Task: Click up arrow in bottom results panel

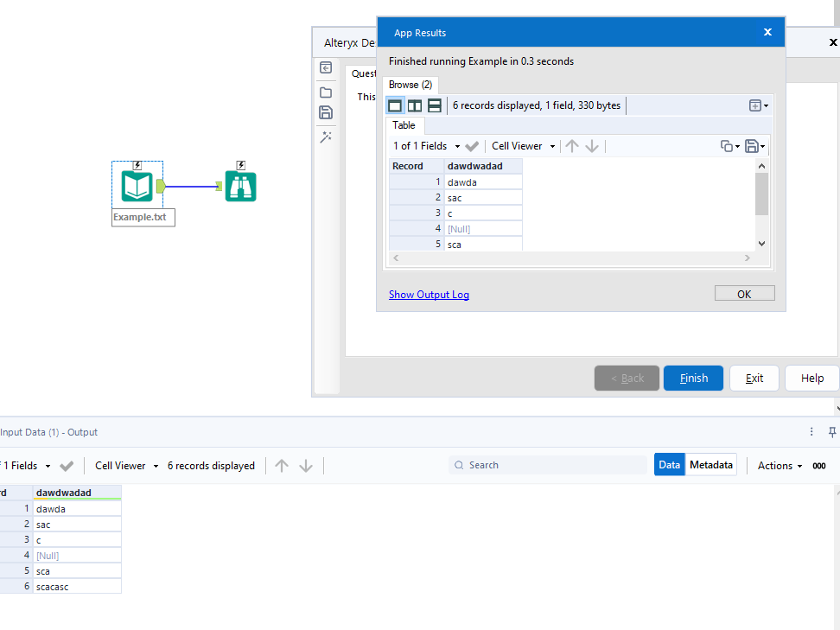Action: [x=282, y=466]
